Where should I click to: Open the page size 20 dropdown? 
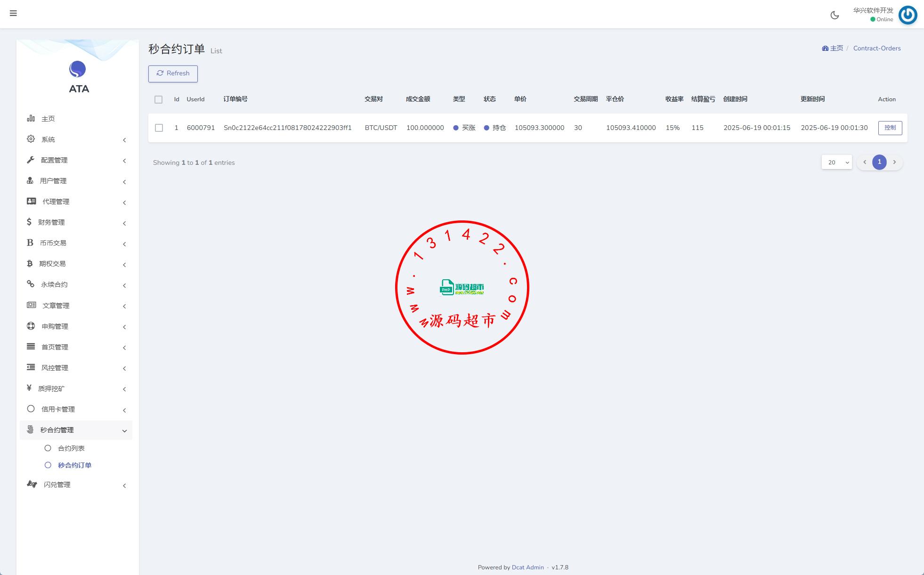pos(836,162)
